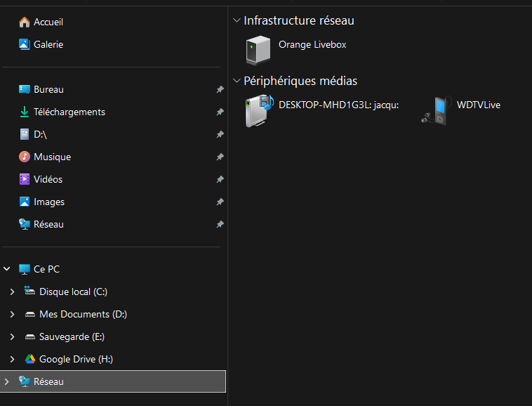532x406 pixels.
Task: Open Images quick access entry
Action: [x=49, y=202]
